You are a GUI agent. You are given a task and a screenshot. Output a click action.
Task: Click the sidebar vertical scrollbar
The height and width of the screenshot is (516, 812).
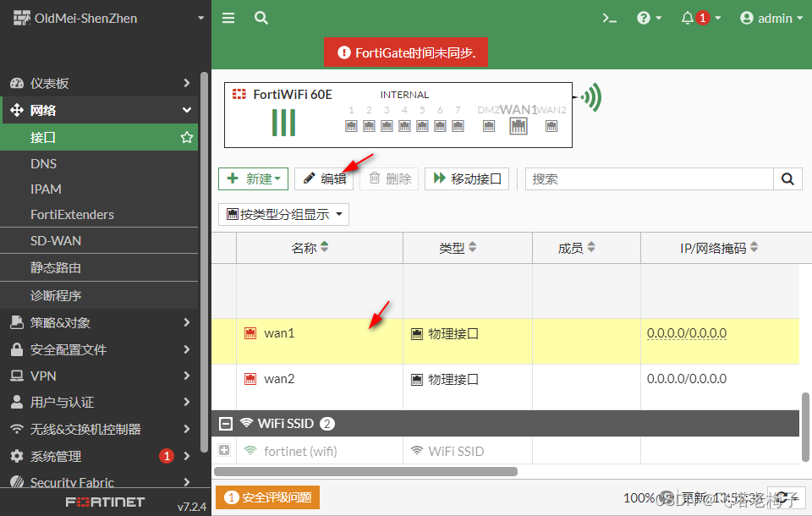coord(204,262)
